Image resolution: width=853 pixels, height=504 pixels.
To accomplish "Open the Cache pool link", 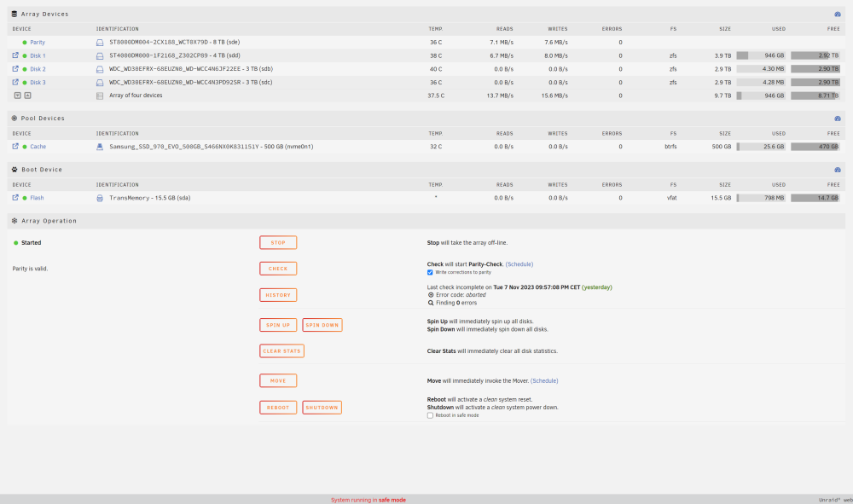I will pos(38,147).
